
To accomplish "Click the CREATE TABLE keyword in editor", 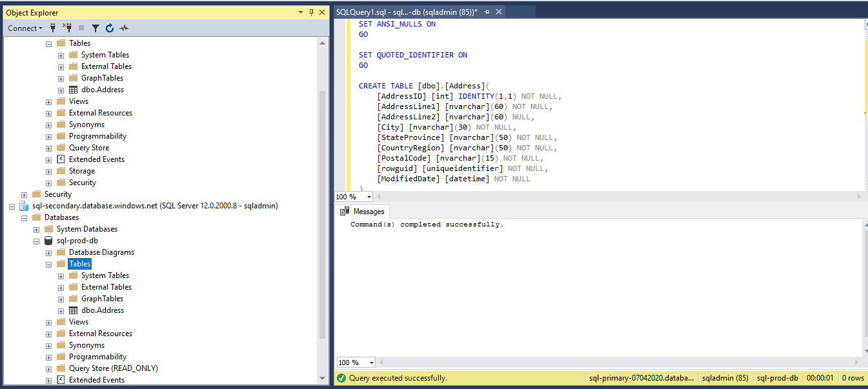I will pyautogui.click(x=386, y=86).
